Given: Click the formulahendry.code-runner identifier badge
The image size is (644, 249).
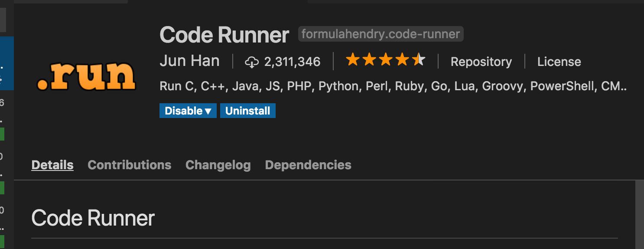Looking at the screenshot, I should coord(381,34).
